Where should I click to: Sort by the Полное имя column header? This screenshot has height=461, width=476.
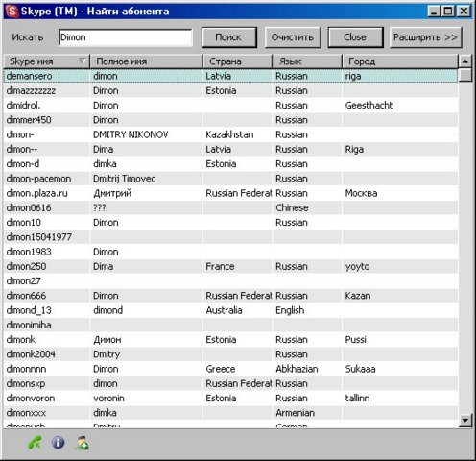click(147, 61)
